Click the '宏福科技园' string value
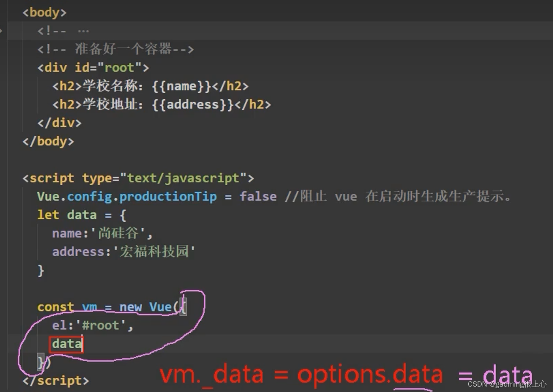 click(x=154, y=252)
